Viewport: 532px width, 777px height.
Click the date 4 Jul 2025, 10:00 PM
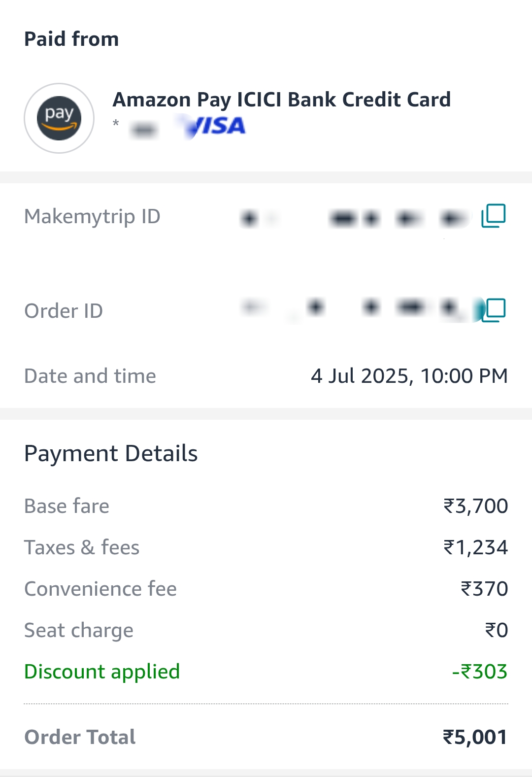[x=409, y=376]
